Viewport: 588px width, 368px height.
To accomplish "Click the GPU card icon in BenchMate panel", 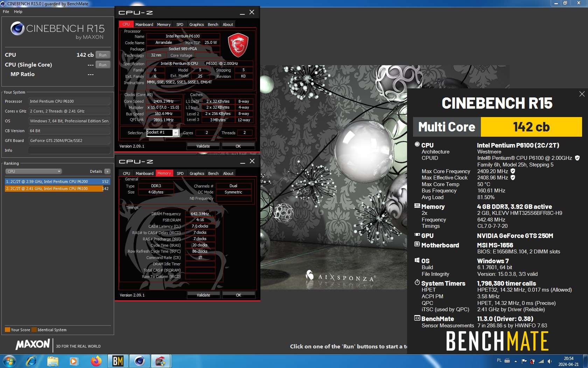I will point(417,235).
